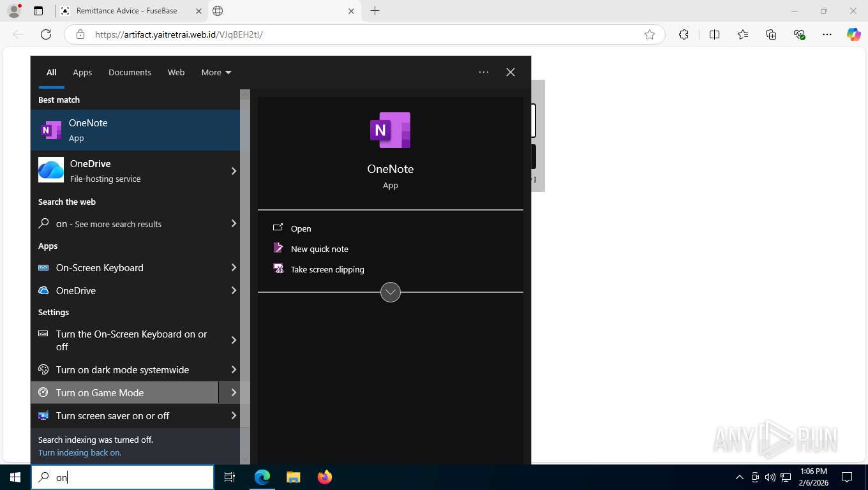Image resolution: width=868 pixels, height=490 pixels.
Task: Click the web search magnifier icon
Action: coord(44,223)
